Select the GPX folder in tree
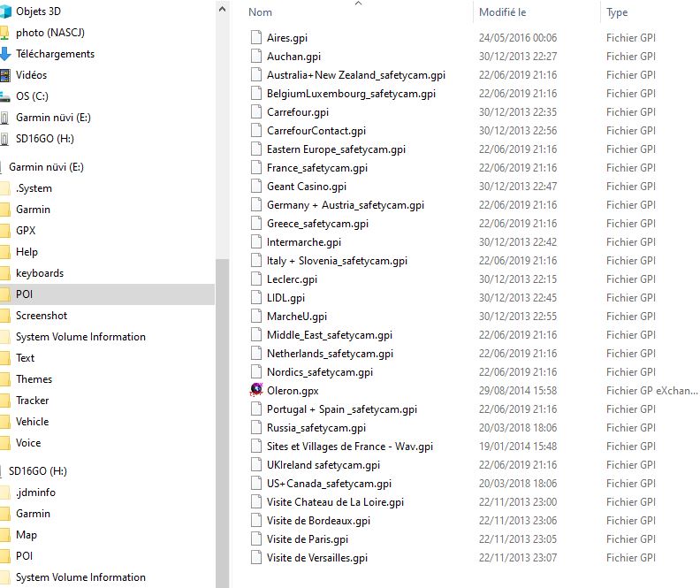The image size is (700, 588). tap(26, 231)
